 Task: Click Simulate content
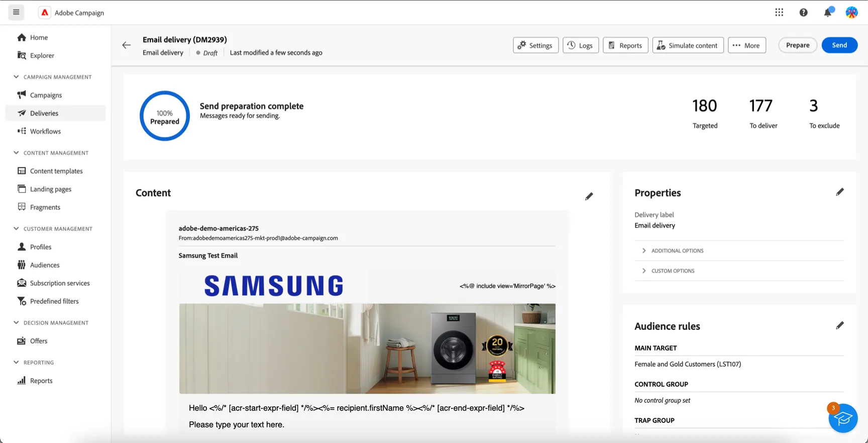tap(688, 45)
